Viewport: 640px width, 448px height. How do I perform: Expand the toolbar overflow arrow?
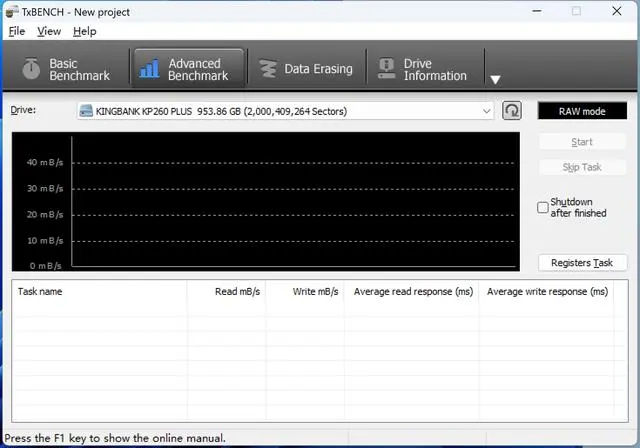495,80
